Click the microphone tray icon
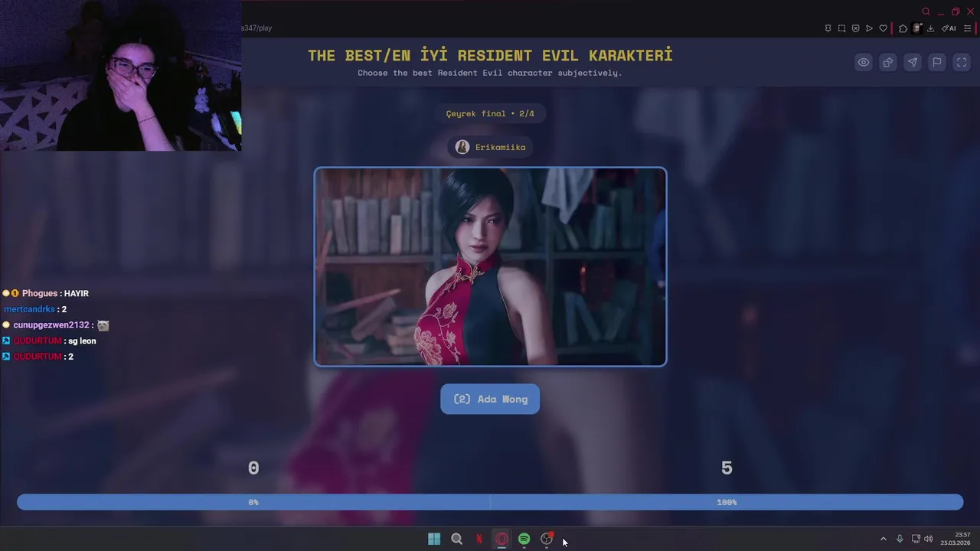The height and width of the screenshot is (551, 980). [900, 539]
